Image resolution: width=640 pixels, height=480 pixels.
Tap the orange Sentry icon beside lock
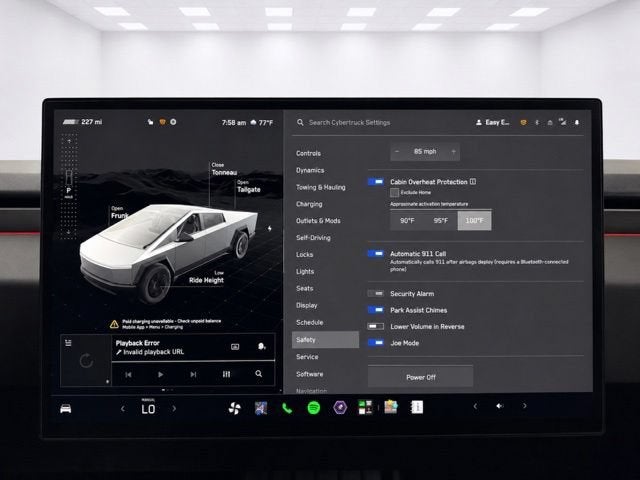(162, 122)
